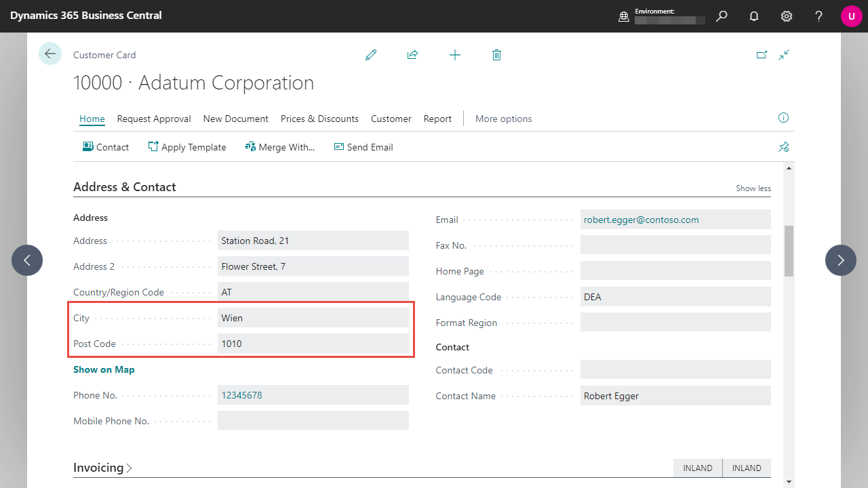Click the first INLAND summary value
The height and width of the screenshot is (488, 868).
click(698, 468)
